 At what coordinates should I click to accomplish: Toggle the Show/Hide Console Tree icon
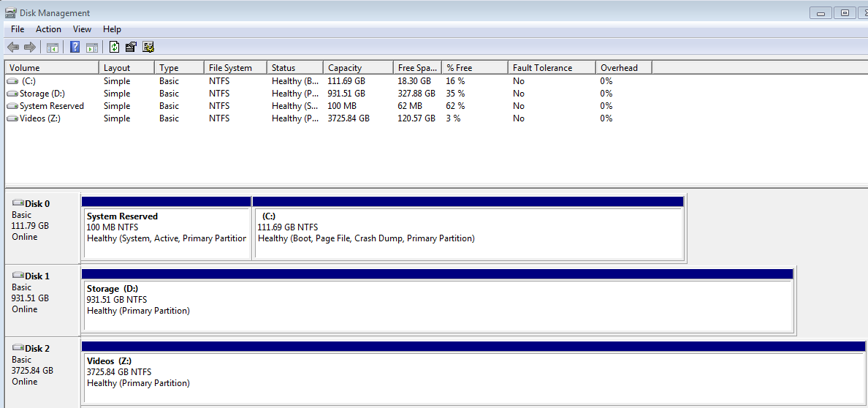53,47
